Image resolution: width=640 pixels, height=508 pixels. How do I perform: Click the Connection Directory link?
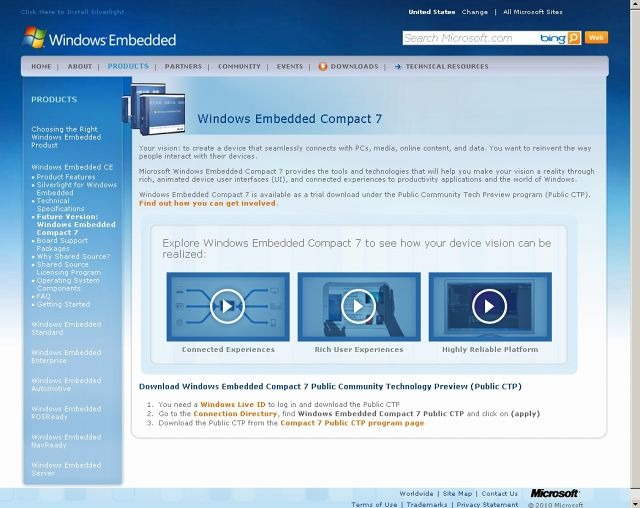coord(235,413)
